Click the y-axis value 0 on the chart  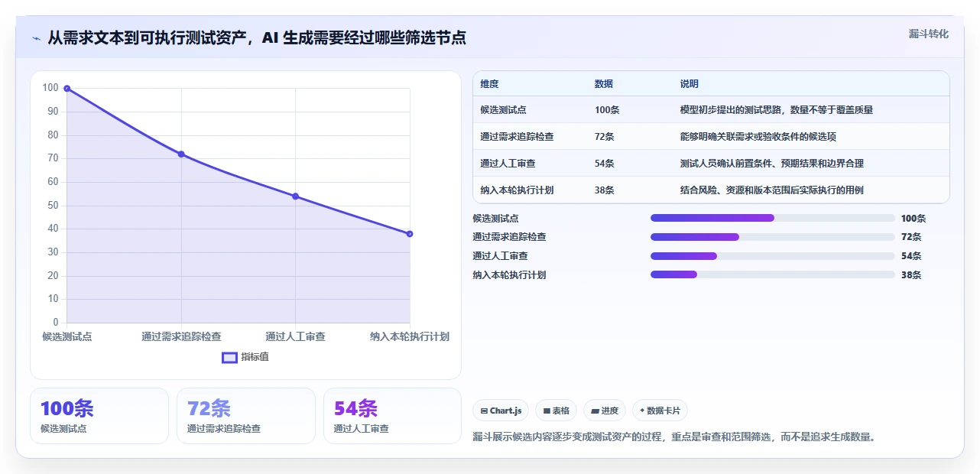click(x=56, y=323)
